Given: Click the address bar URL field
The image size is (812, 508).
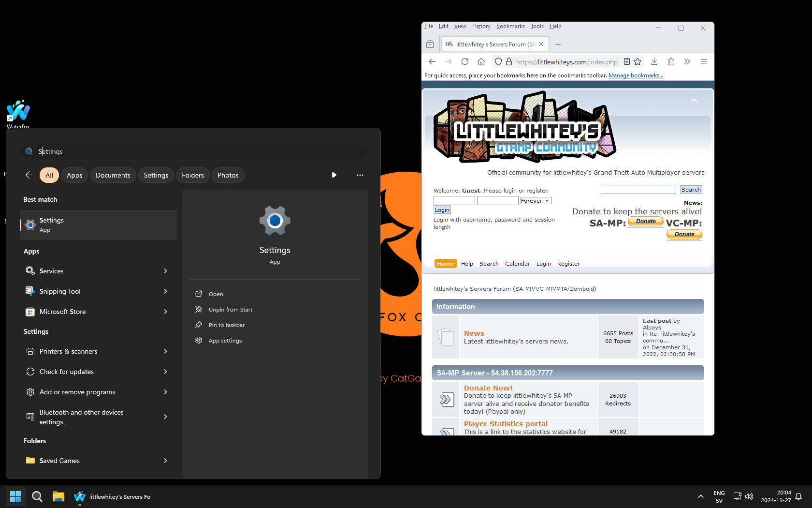Looking at the screenshot, I should click(566, 62).
